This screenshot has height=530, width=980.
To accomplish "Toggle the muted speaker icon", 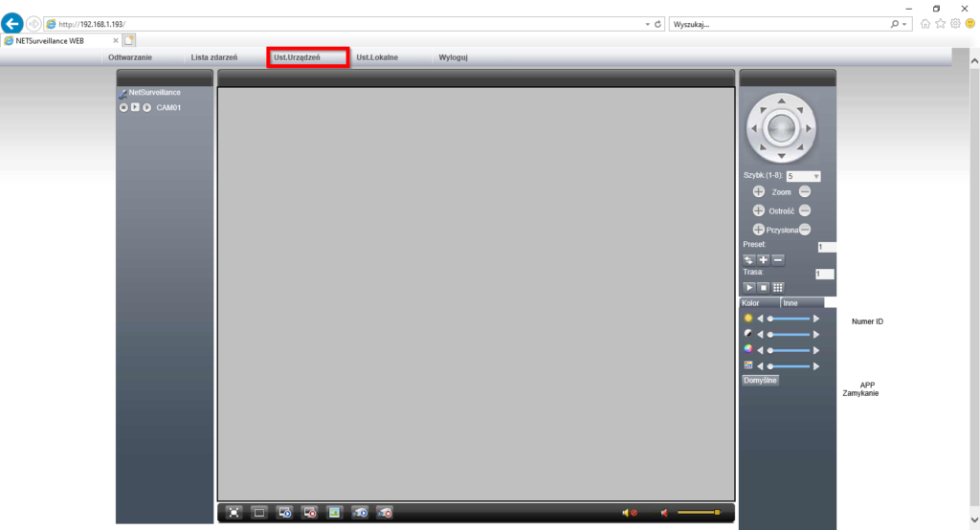I will pyautogui.click(x=629, y=514).
